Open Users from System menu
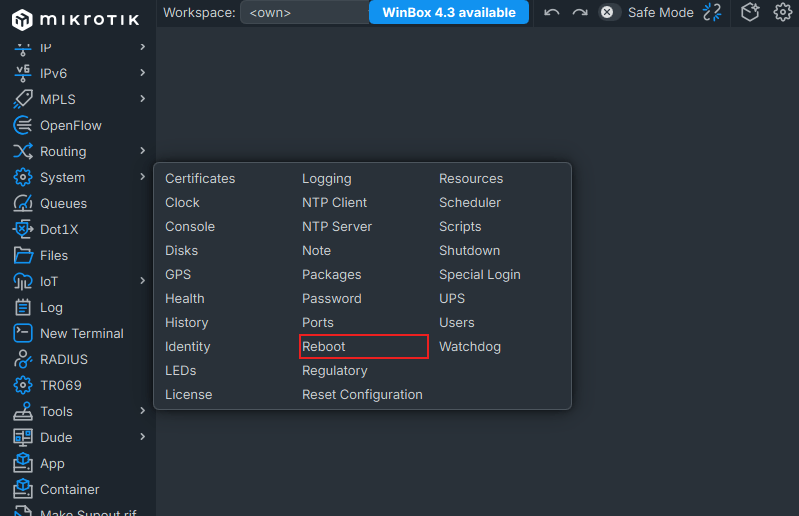This screenshot has height=516, width=799. click(457, 323)
